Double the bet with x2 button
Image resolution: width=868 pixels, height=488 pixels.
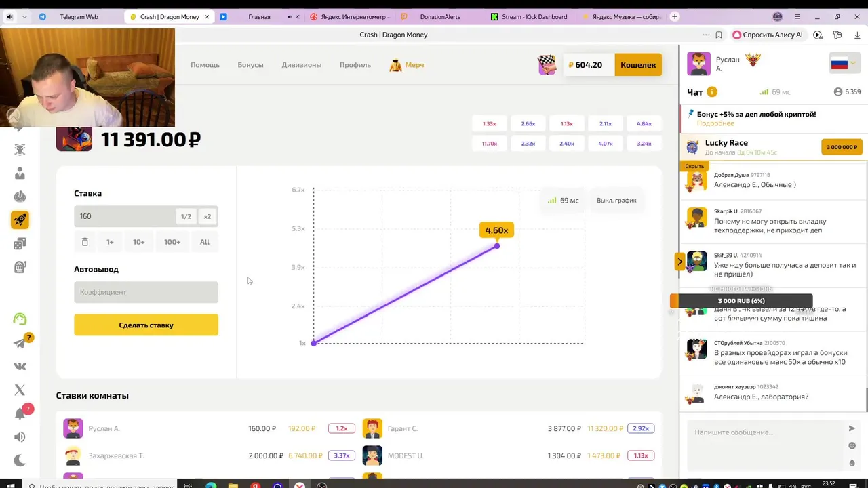pos(207,216)
